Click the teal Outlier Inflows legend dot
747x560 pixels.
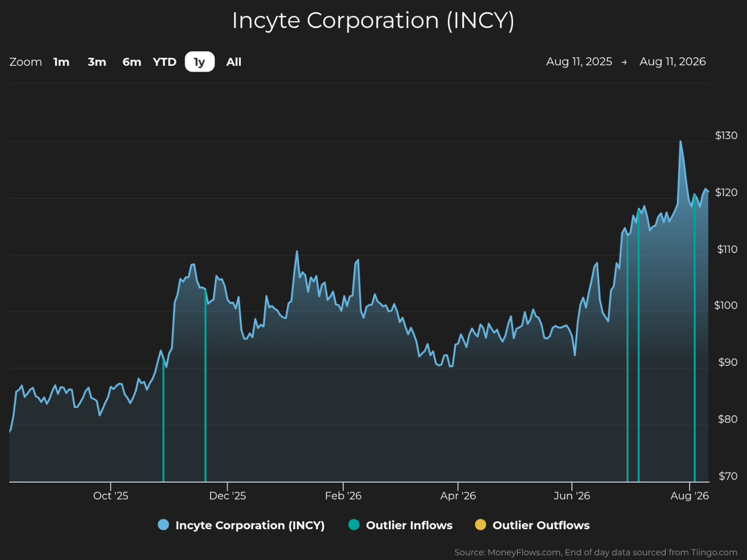pyautogui.click(x=354, y=524)
